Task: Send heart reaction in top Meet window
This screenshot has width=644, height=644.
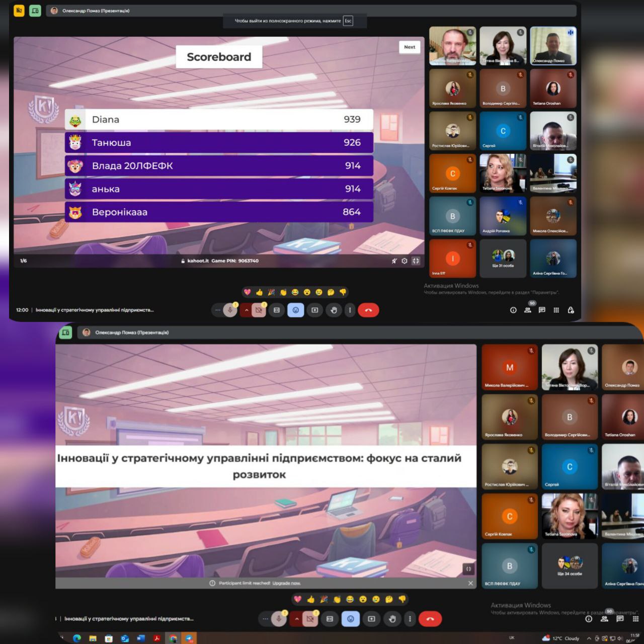Action: 247,292
